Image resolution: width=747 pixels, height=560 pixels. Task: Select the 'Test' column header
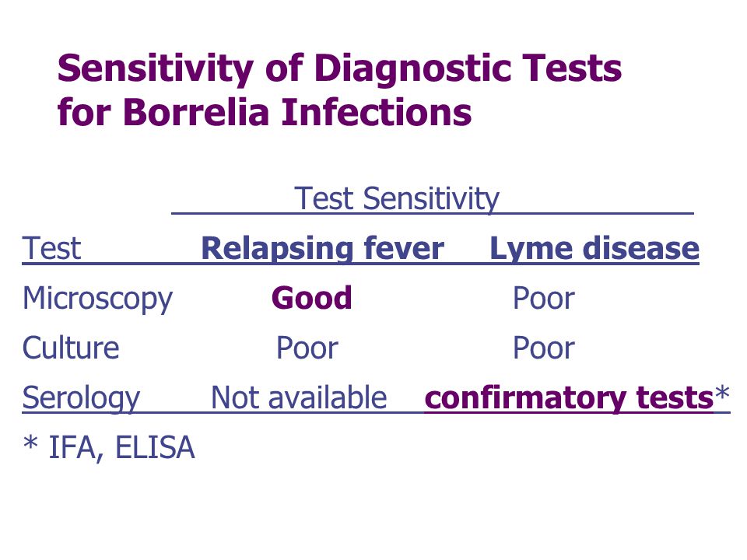[51, 249]
